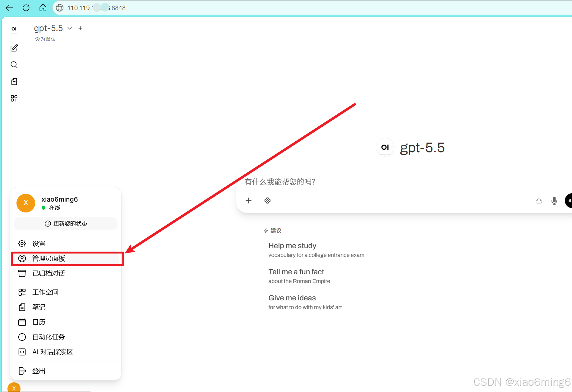
Task: Click the calendar icon beside 日历
Action: (22, 322)
